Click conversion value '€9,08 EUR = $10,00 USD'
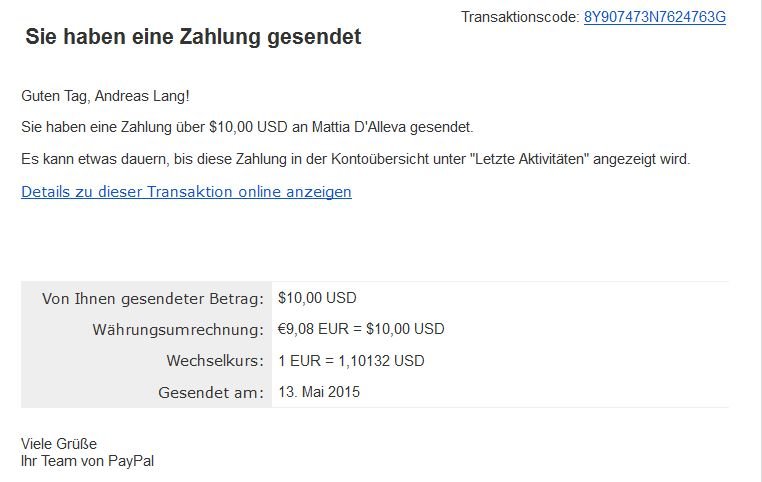Viewport: 762px width, 482px height. [x=361, y=329]
